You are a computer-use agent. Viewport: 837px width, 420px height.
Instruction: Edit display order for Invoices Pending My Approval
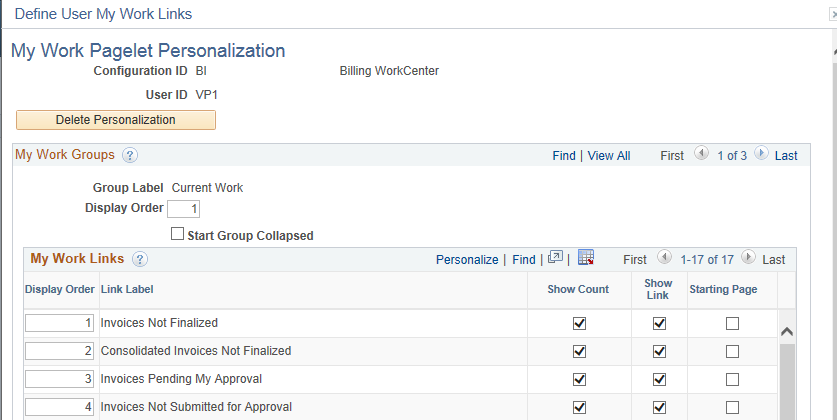[60, 379]
